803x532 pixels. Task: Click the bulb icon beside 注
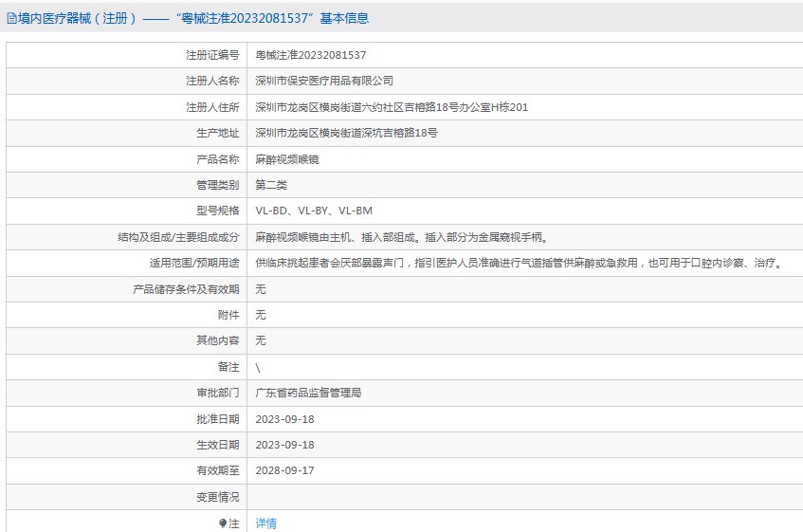click(223, 523)
